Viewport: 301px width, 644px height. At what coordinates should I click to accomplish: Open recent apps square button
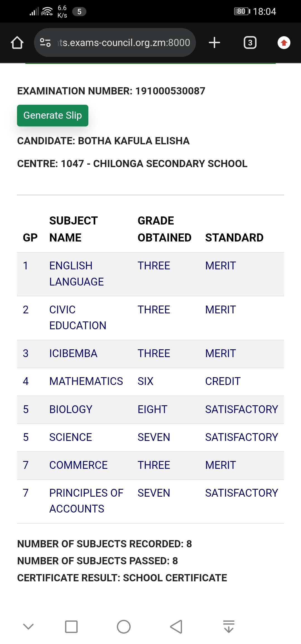pyautogui.click(x=71, y=627)
